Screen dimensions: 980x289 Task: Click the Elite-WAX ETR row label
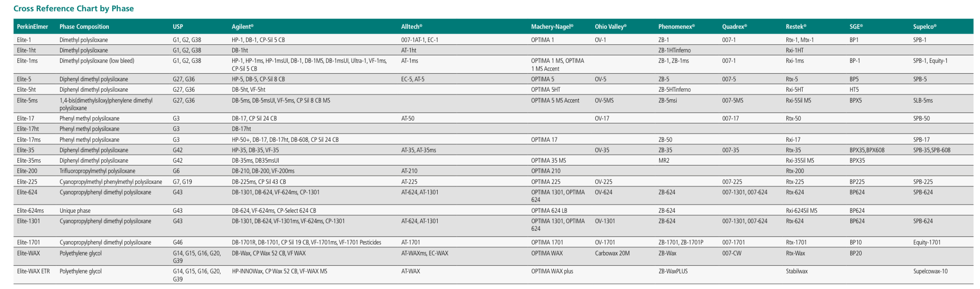pos(33,271)
